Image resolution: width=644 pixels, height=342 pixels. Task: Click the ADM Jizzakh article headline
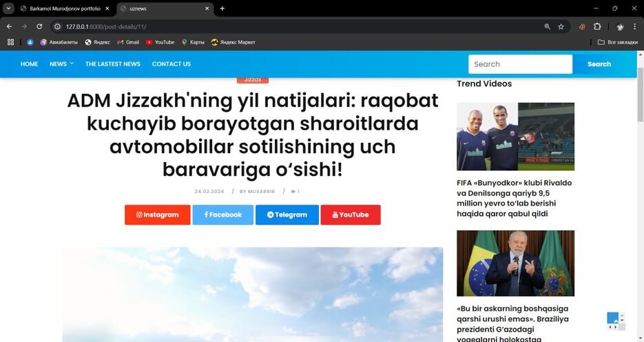253,135
